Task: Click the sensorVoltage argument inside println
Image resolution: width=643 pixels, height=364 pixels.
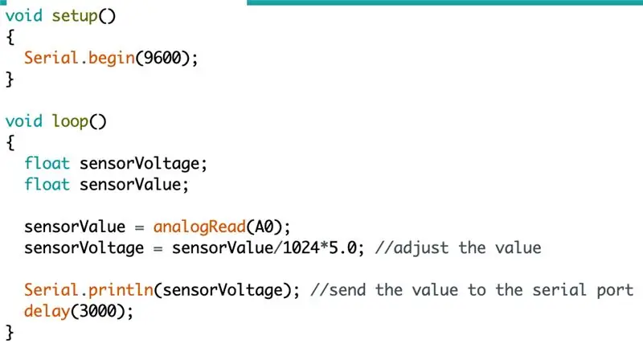Action: coord(223,291)
